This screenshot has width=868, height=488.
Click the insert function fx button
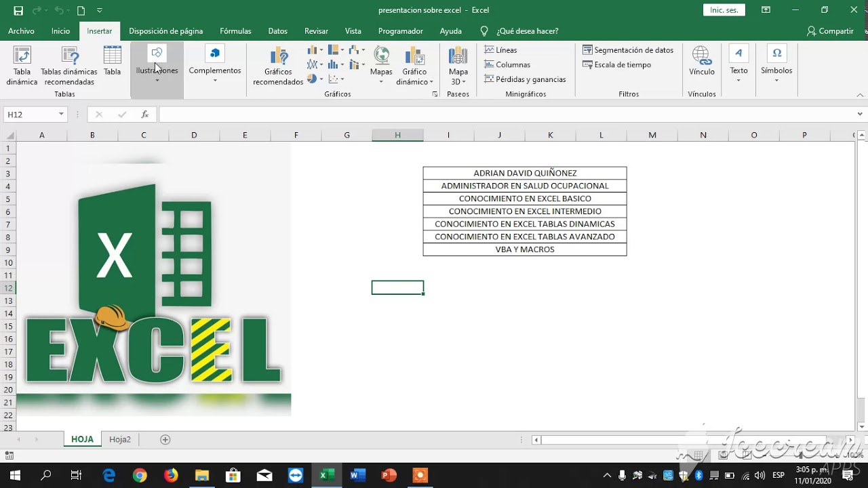coord(144,115)
